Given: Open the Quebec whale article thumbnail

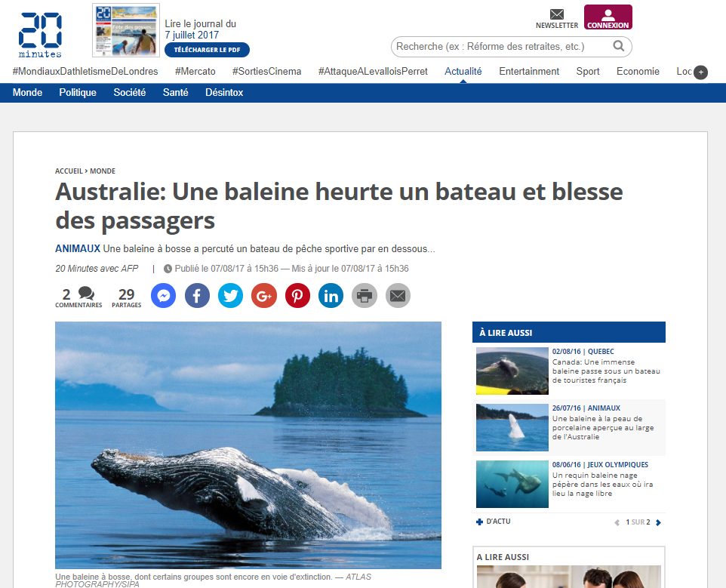Looking at the screenshot, I should (x=512, y=371).
